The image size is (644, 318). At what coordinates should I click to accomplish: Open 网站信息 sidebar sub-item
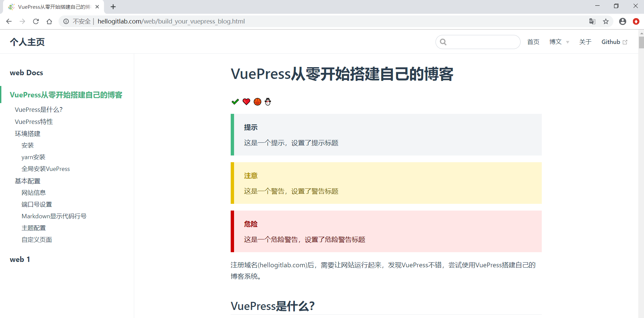pos(34,193)
